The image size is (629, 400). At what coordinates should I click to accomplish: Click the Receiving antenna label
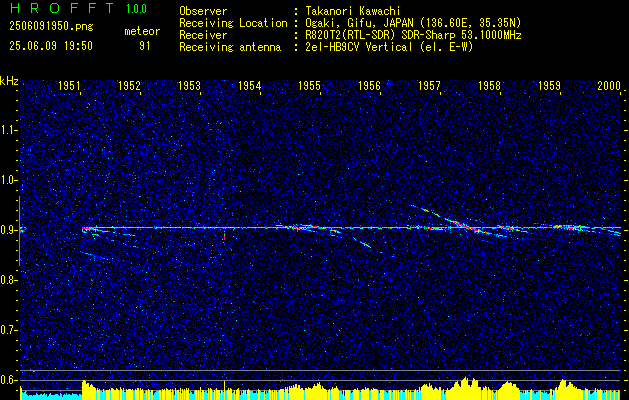[x=230, y=47]
